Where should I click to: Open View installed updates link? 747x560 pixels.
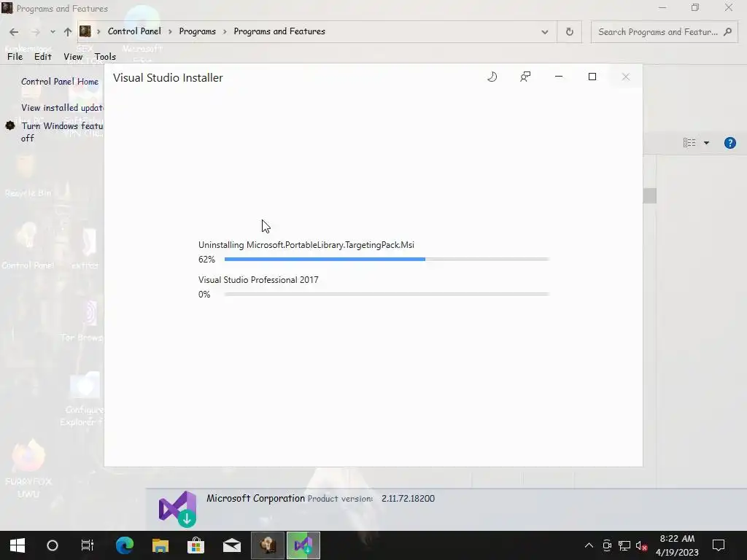[63, 108]
